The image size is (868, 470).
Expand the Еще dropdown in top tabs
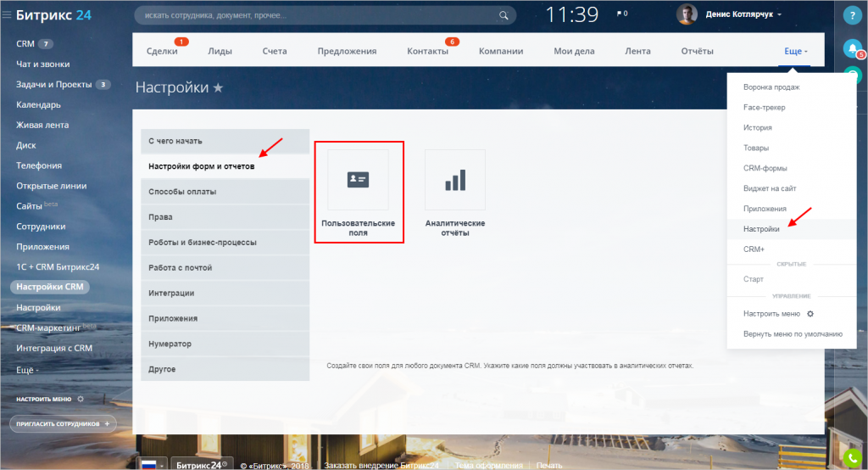click(x=795, y=51)
